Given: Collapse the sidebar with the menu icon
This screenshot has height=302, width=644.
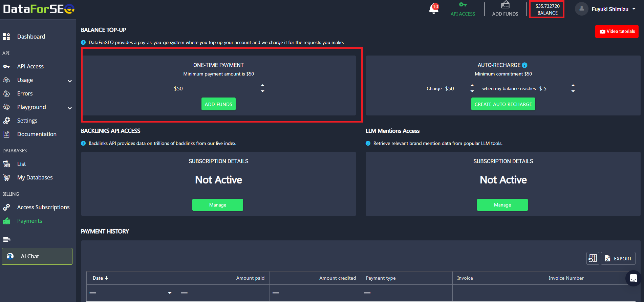Looking at the screenshot, I should [x=7, y=239].
